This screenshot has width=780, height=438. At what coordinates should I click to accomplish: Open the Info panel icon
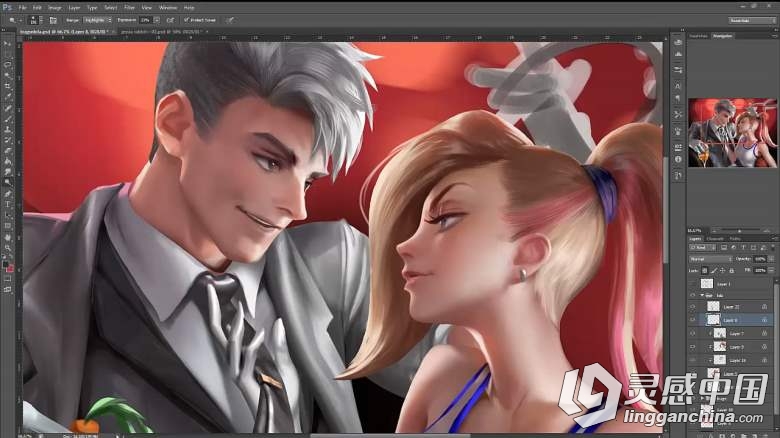coord(678,159)
